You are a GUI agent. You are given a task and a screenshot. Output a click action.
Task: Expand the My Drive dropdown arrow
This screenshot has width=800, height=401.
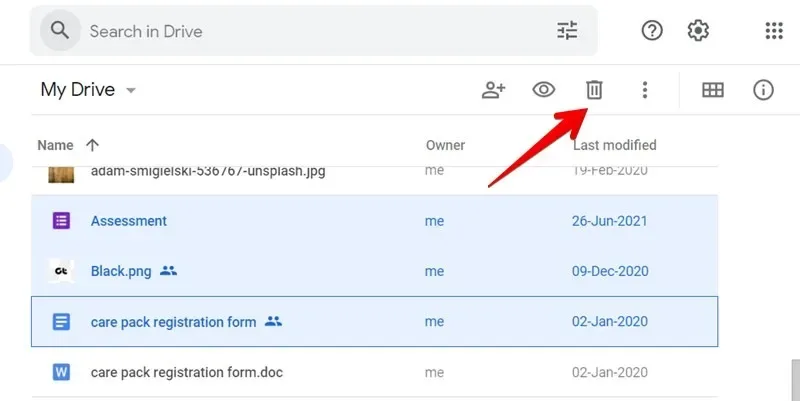[x=131, y=91]
